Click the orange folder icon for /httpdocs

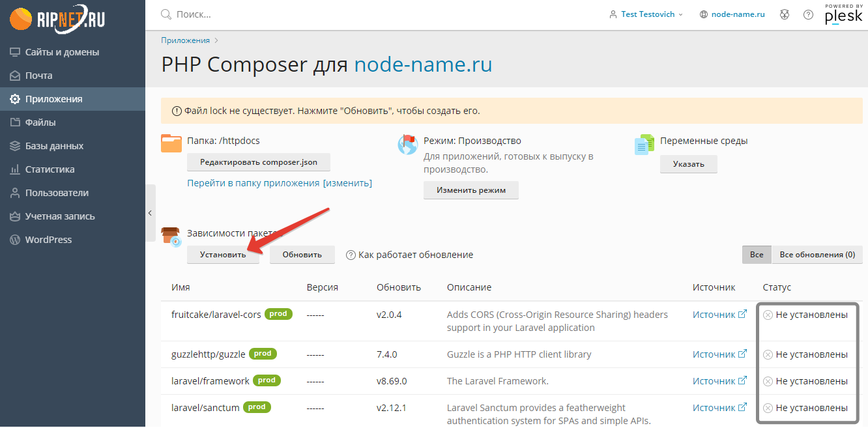coord(171,143)
